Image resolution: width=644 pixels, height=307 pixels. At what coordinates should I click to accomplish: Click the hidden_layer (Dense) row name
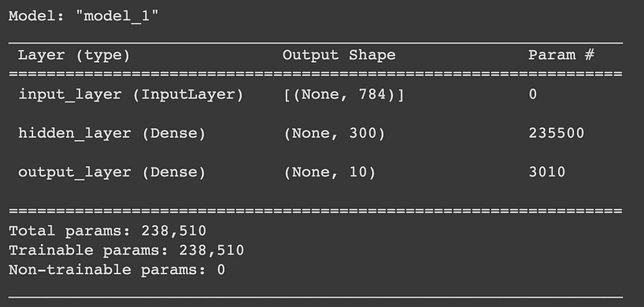[x=112, y=133]
